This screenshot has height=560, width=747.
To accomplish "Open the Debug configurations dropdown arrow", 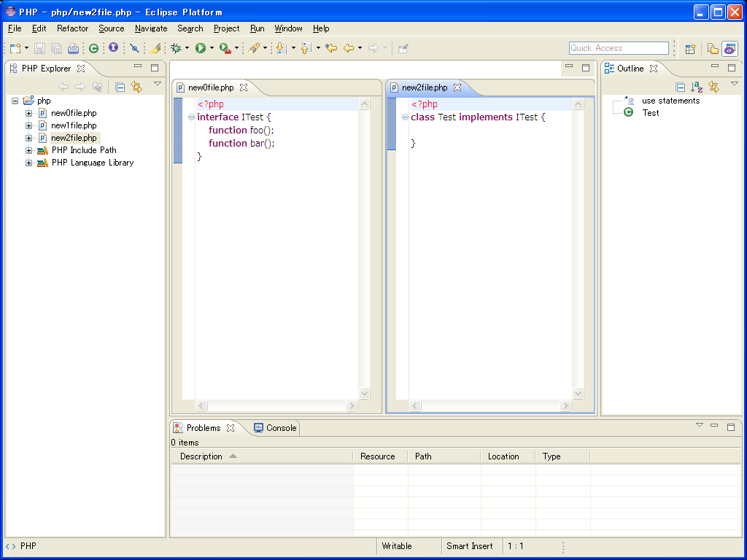I will [187, 48].
